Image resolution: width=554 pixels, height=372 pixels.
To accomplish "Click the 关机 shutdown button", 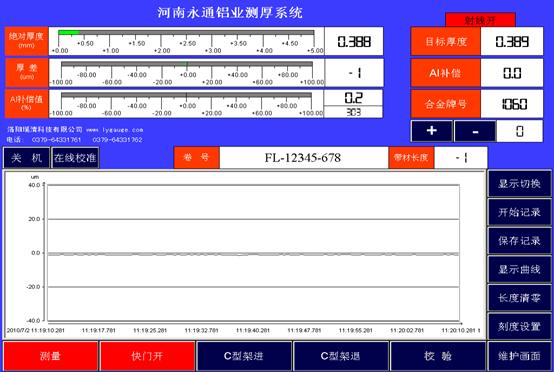I will [x=26, y=158].
